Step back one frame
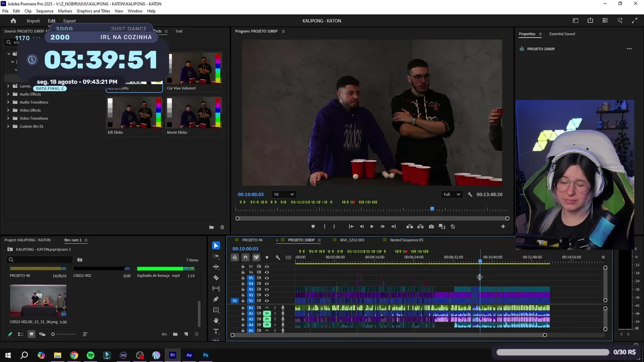The height and width of the screenshot is (362, 644). [x=361, y=226]
